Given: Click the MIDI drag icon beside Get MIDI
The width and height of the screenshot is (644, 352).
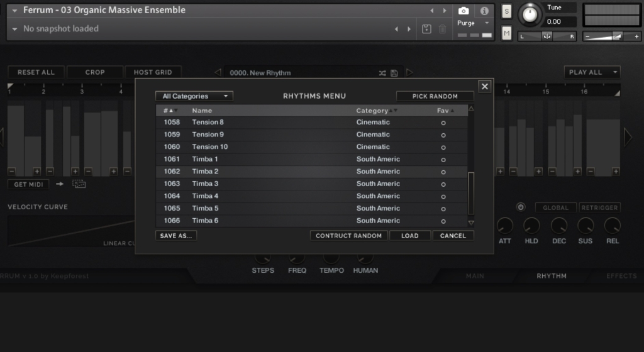Looking at the screenshot, I should click(79, 184).
